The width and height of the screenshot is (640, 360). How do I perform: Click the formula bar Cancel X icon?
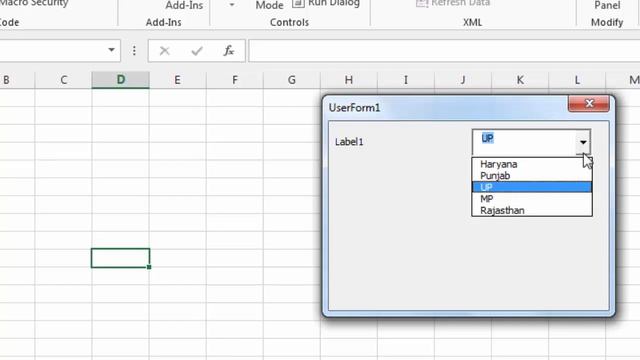pyautogui.click(x=164, y=51)
